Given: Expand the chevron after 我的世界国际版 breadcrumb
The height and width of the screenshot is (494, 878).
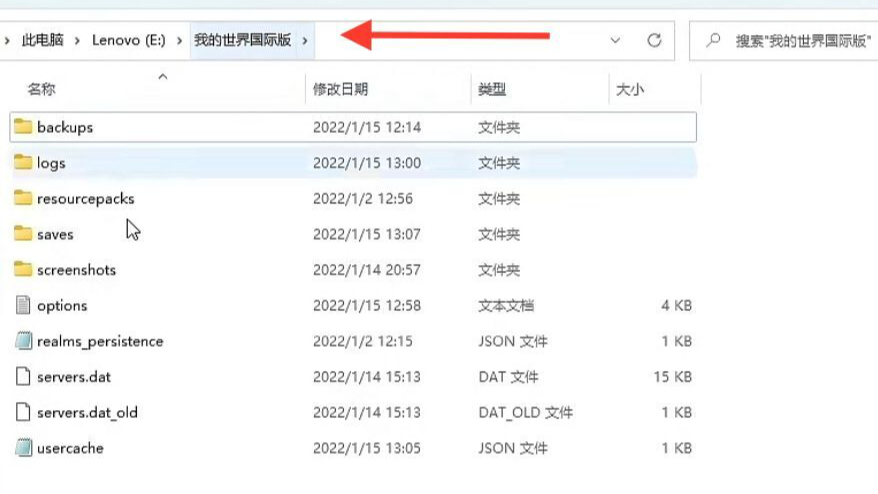Looking at the screenshot, I should (x=305, y=40).
